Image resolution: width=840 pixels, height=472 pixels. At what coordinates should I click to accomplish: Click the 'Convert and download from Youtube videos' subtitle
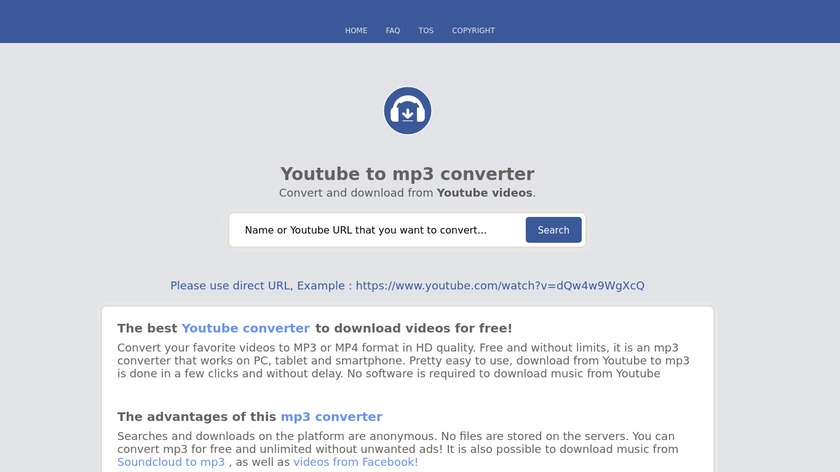click(407, 193)
